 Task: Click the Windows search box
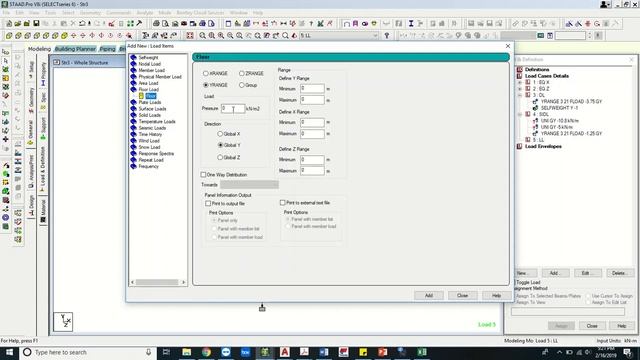point(88,352)
